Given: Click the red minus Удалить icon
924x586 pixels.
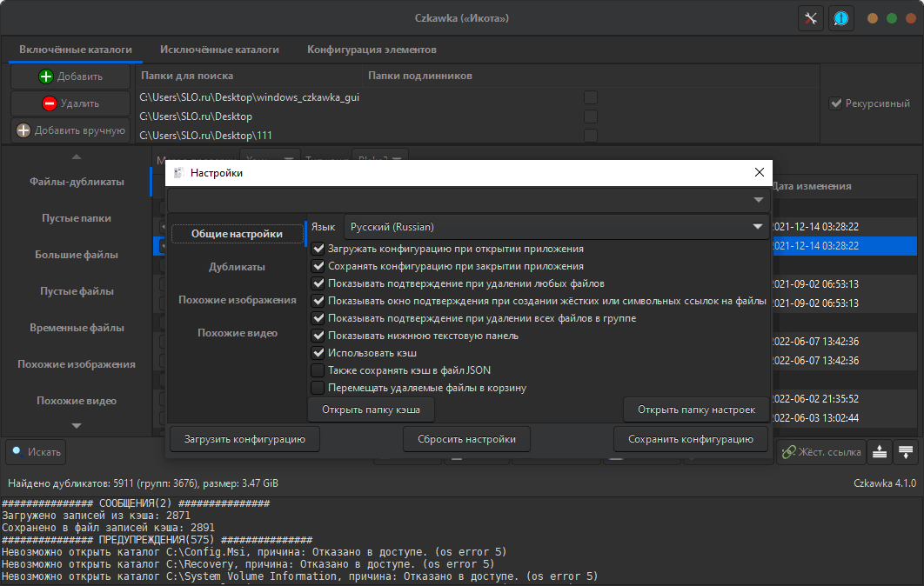Looking at the screenshot, I should pyautogui.click(x=50, y=103).
